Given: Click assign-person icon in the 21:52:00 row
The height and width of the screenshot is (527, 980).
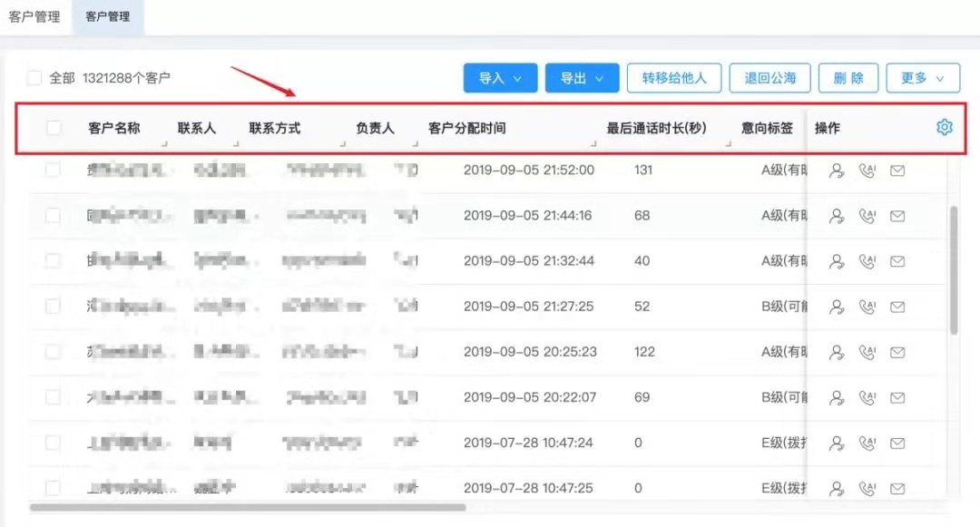Looking at the screenshot, I should tap(837, 171).
